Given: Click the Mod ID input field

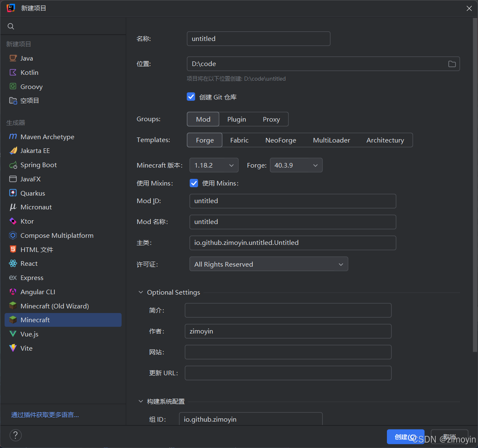Looking at the screenshot, I should 292,201.
